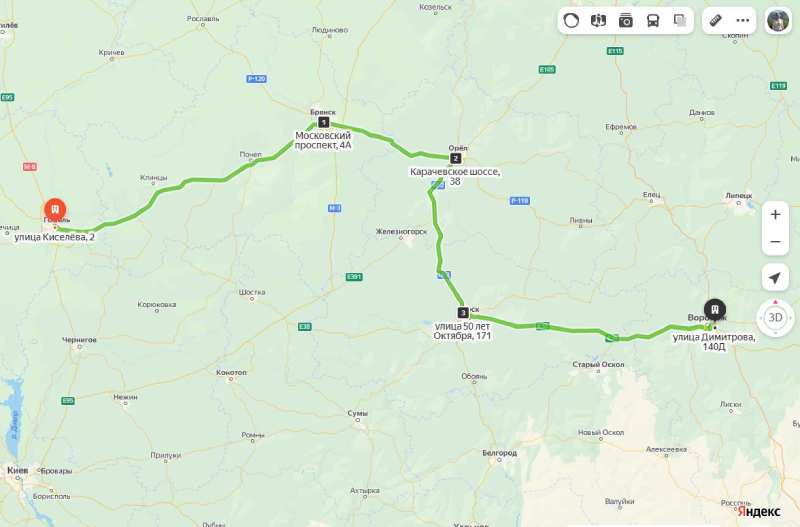Click the Белгород city label
The height and width of the screenshot is (527, 800).
coord(499,453)
